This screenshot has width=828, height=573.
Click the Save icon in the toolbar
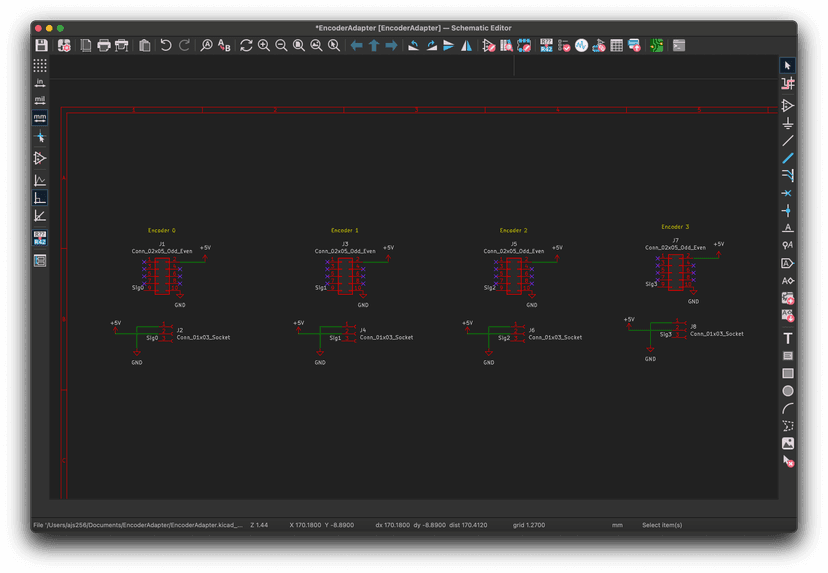click(x=41, y=46)
